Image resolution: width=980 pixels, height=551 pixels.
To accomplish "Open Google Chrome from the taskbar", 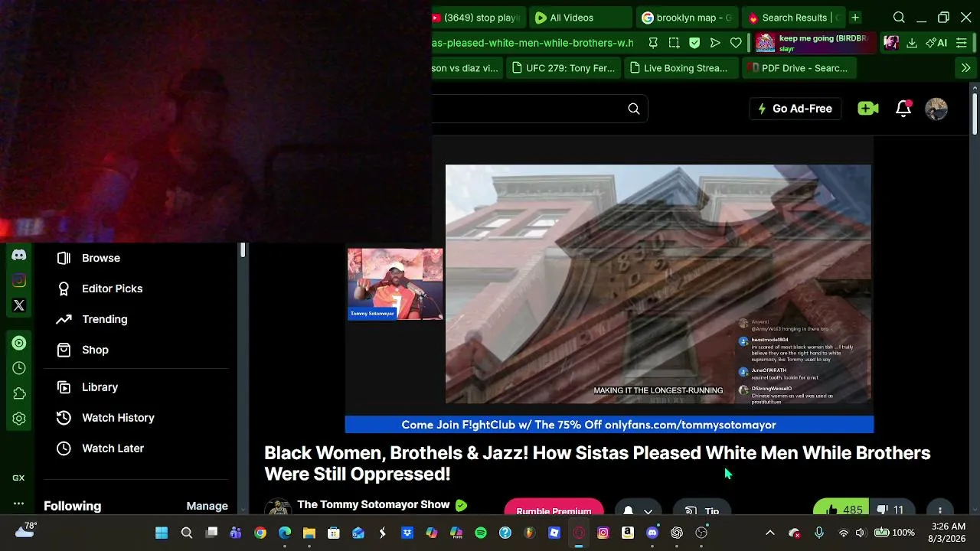I will (x=260, y=533).
